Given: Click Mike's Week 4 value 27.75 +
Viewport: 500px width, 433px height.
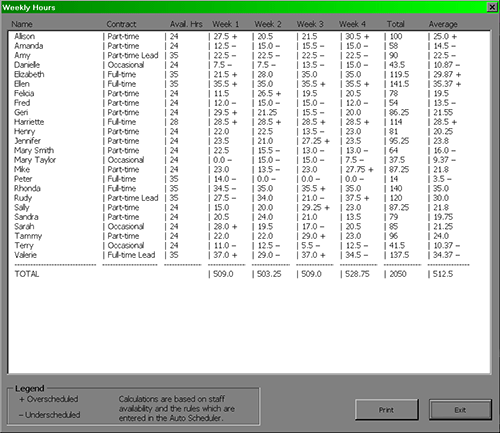Looking at the screenshot, I should pos(359,169).
